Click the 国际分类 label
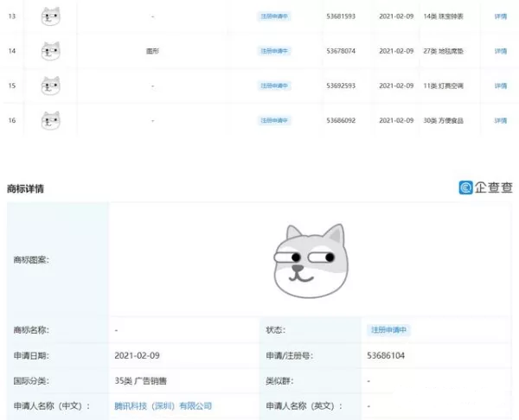The width and height of the screenshot is (519, 420). click(x=31, y=380)
